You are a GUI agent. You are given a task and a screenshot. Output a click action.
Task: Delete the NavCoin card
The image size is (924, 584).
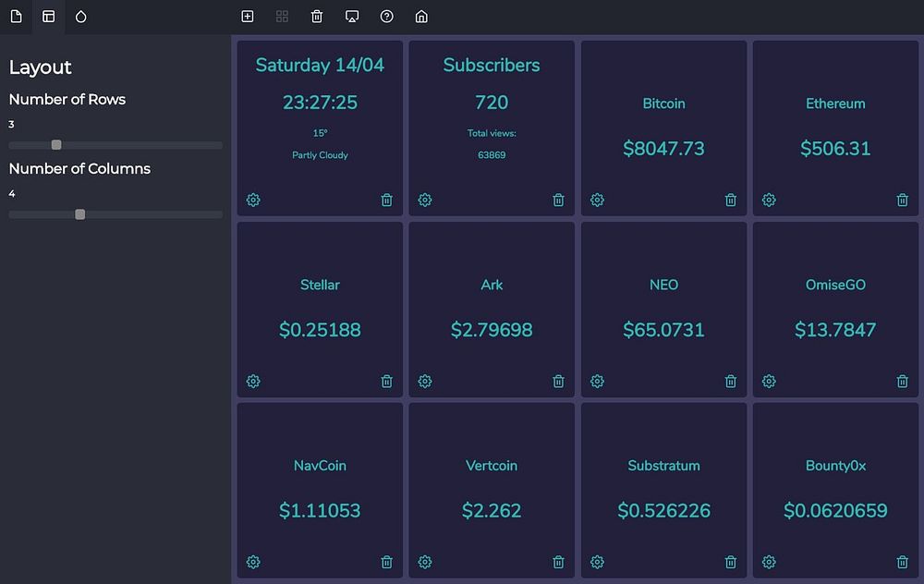(x=386, y=562)
